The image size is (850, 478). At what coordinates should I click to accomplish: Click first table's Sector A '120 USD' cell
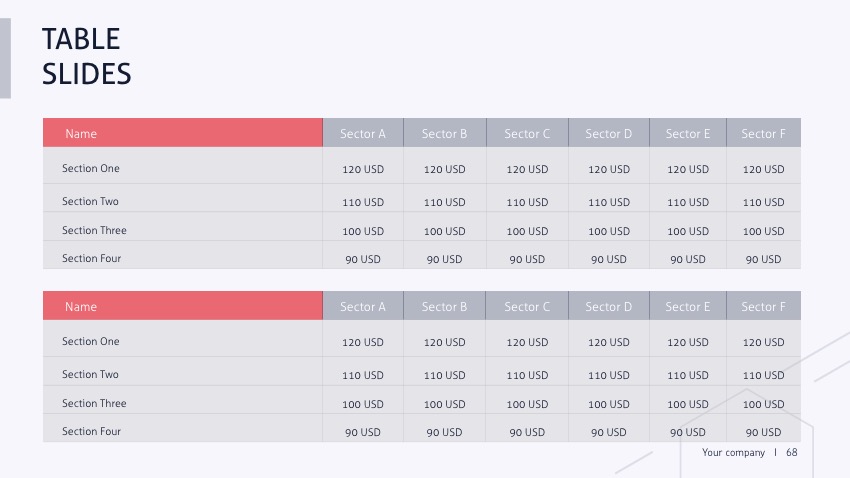coord(363,170)
